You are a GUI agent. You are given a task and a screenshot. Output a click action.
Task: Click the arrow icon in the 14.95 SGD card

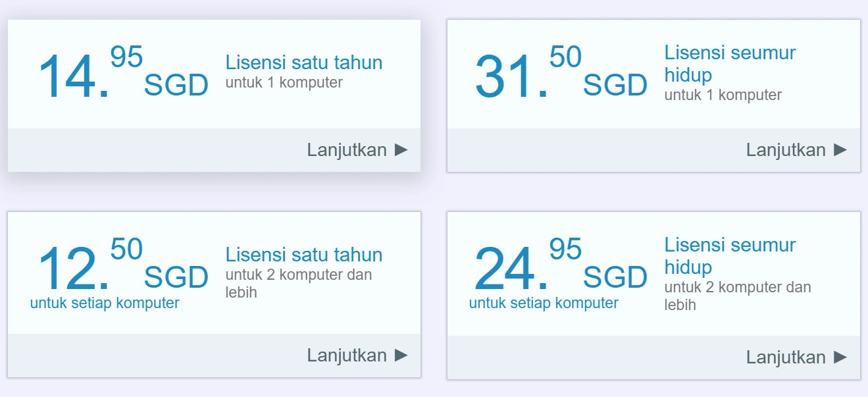[x=401, y=149]
